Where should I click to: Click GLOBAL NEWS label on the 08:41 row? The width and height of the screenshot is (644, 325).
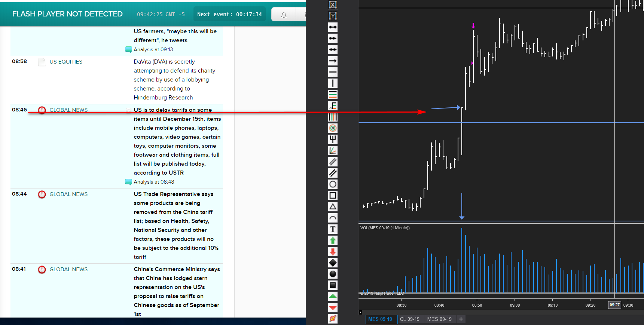point(68,269)
